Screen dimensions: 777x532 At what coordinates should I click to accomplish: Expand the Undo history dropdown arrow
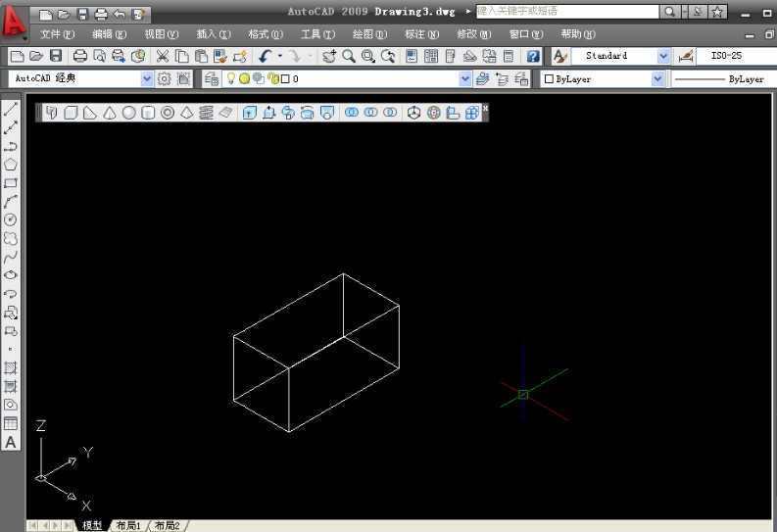tap(280, 56)
